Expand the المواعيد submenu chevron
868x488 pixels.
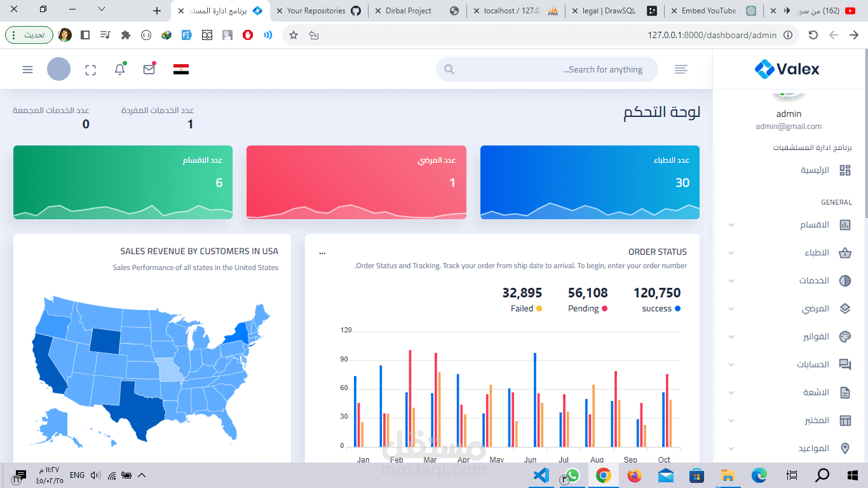pos(731,449)
